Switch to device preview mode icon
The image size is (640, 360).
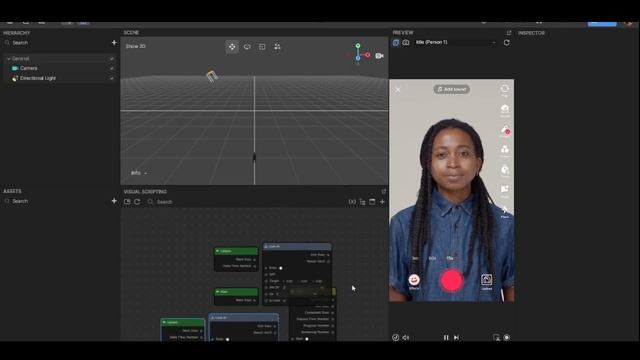(396, 42)
